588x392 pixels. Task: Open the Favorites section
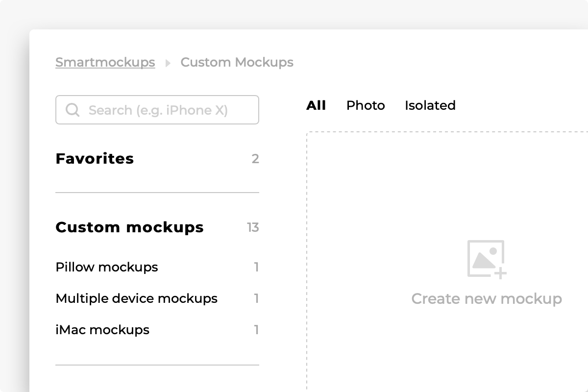click(95, 159)
